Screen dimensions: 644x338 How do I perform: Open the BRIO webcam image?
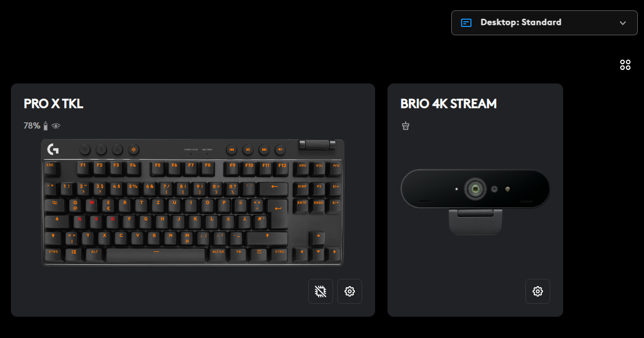point(475,202)
